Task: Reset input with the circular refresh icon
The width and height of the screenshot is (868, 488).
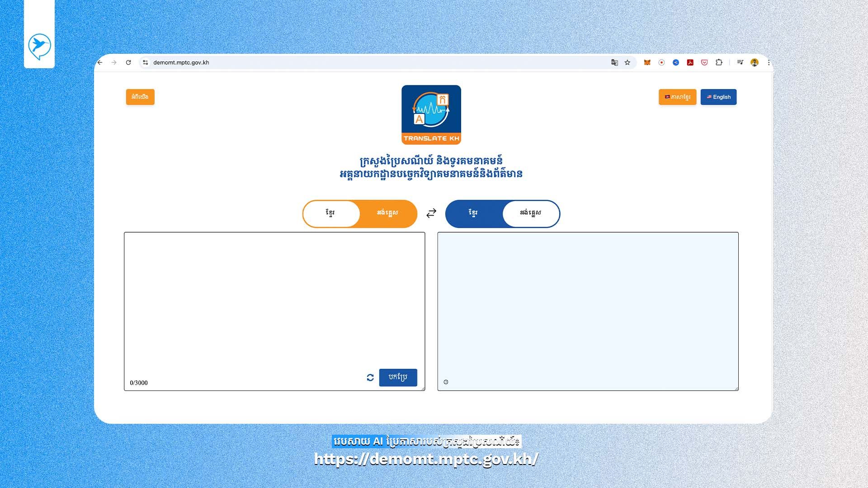Action: coord(370,377)
